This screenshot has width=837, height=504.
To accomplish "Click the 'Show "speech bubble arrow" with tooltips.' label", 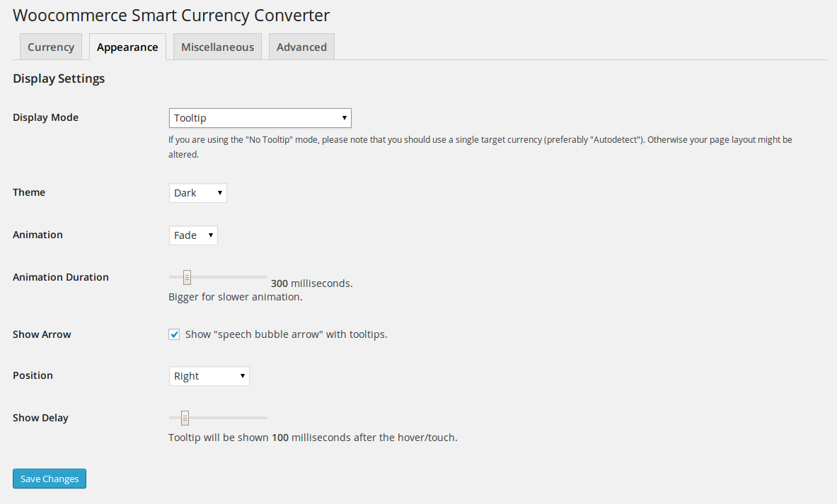I will (286, 334).
